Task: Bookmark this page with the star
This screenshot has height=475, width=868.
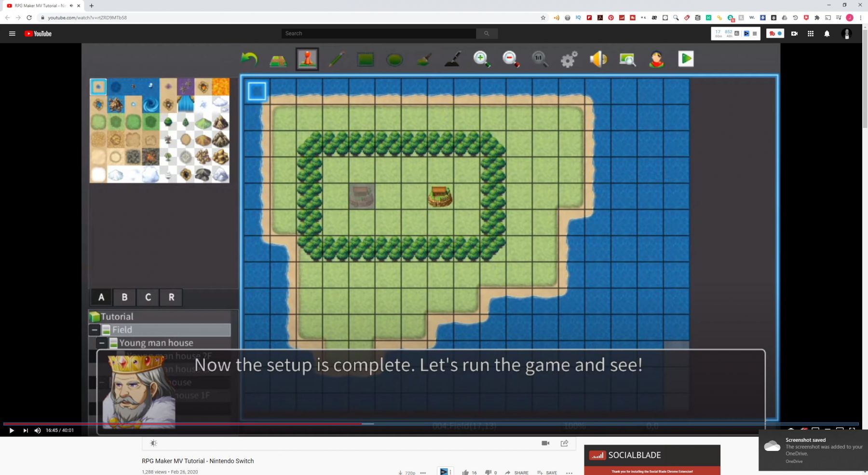Action: pyautogui.click(x=543, y=17)
